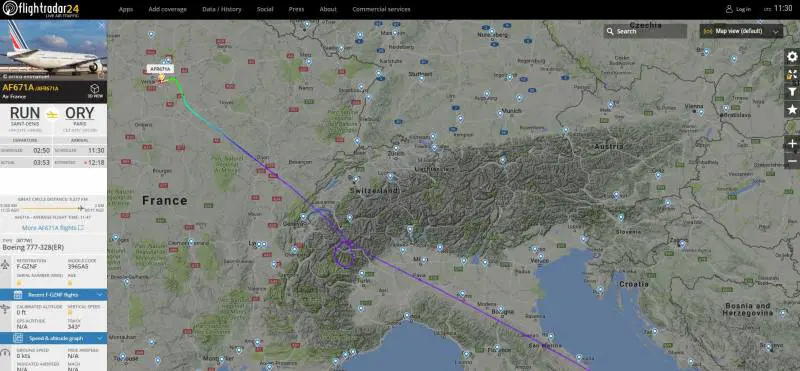Viewport: 800px width, 371px height.
Task: Open the map settings gear
Action: click(x=792, y=57)
